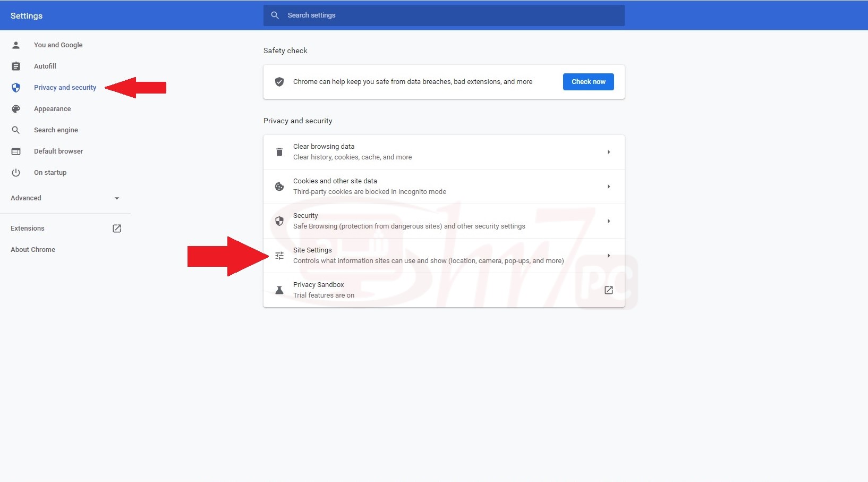Open the Extensions link
This screenshot has height=482, width=868.
tap(28, 229)
